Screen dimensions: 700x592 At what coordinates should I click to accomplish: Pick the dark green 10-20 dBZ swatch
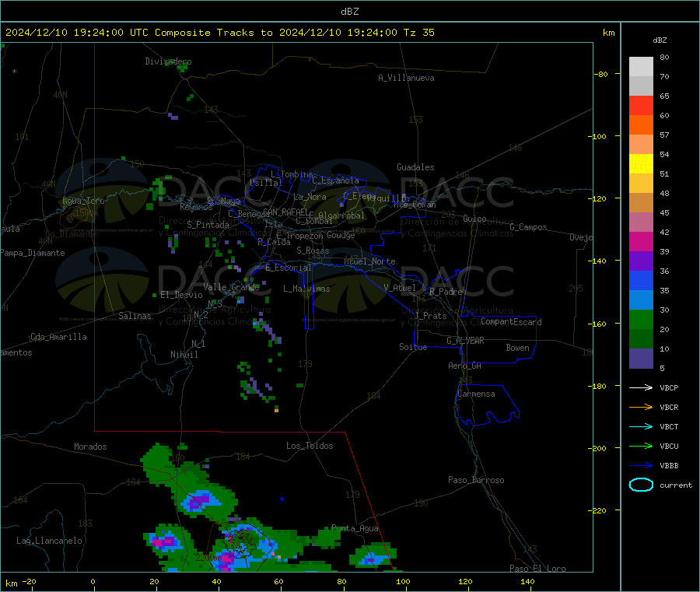click(641, 339)
